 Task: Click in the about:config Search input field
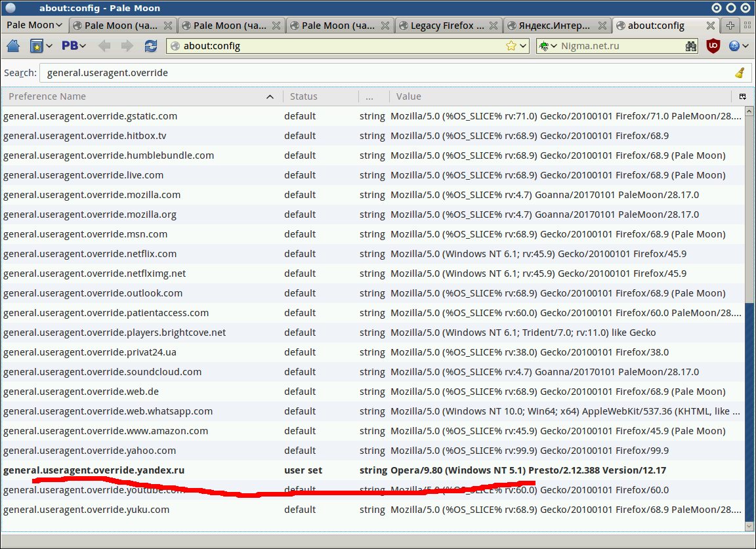[x=387, y=73]
